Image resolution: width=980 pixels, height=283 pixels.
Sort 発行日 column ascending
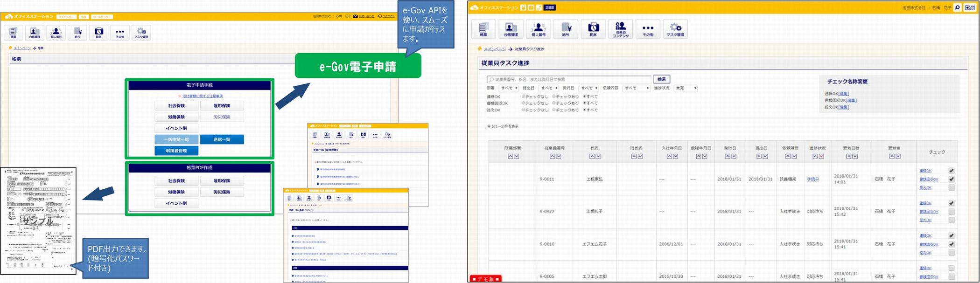[x=728, y=156]
